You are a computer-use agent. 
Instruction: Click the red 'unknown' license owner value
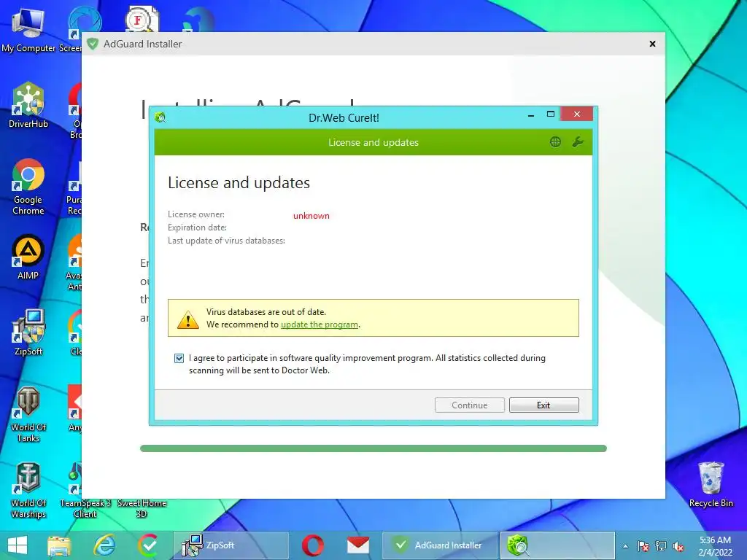pos(311,216)
